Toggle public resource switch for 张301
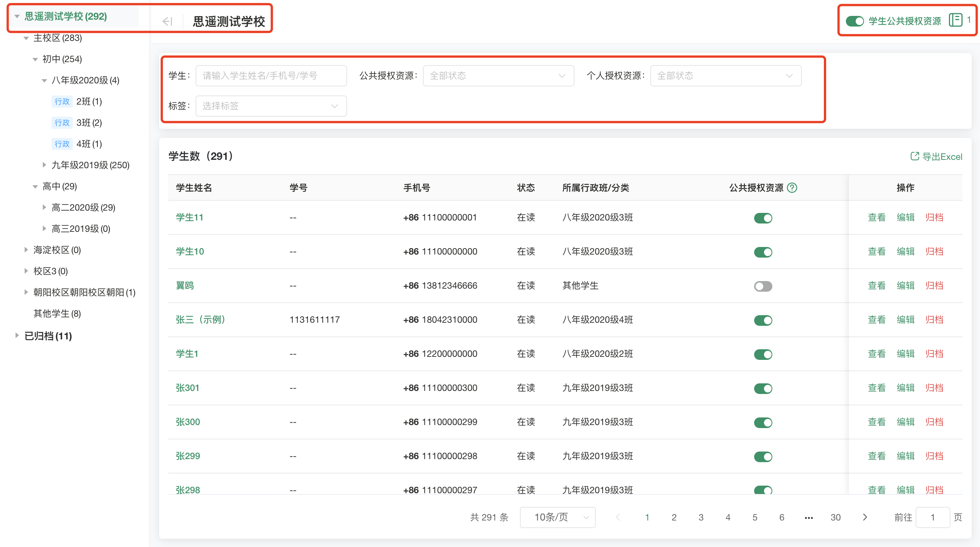This screenshot has height=547, width=980. [x=763, y=388]
